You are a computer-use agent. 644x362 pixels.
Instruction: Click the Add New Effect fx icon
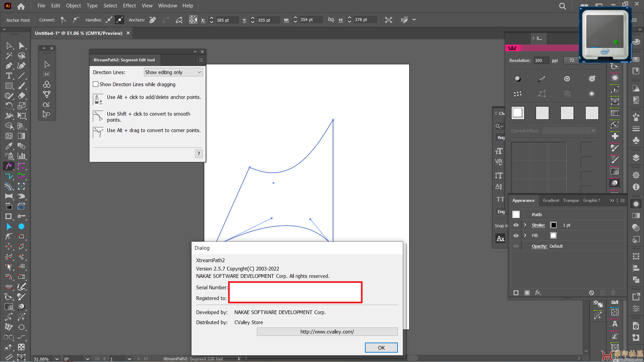[538, 293]
